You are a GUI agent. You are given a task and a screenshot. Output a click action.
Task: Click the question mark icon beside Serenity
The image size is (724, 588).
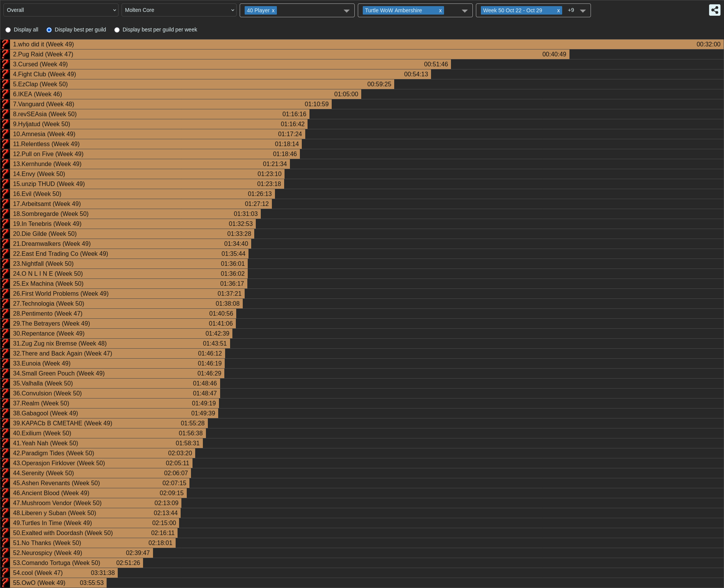point(5,473)
